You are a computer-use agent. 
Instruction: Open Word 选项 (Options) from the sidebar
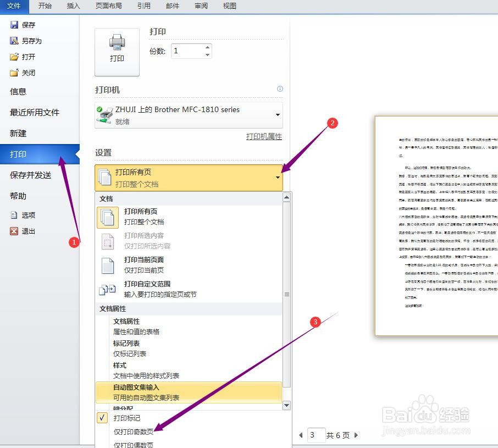coord(15,215)
